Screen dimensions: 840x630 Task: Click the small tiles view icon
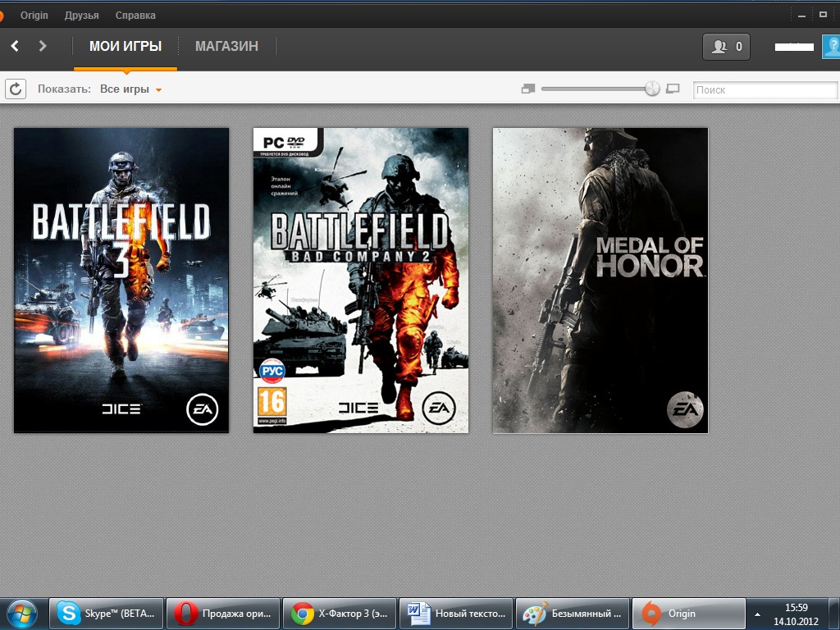(528, 89)
